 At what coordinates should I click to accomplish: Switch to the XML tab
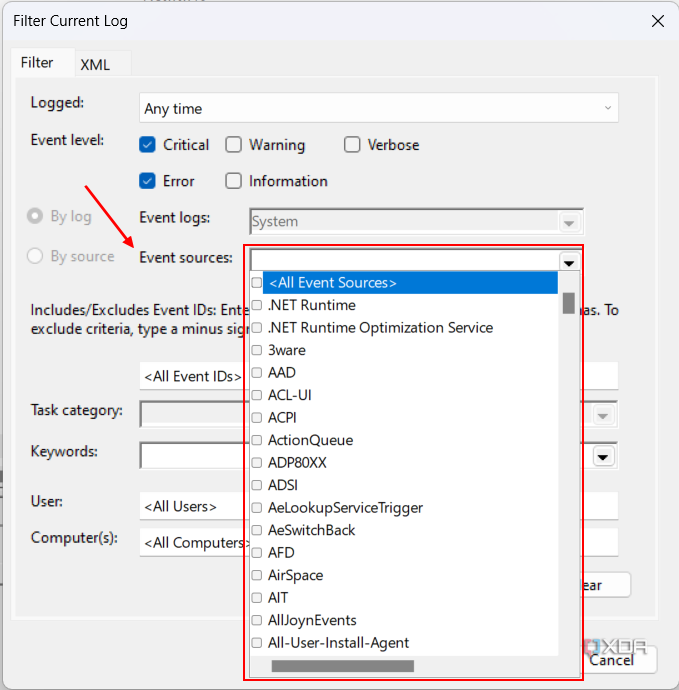(x=95, y=64)
